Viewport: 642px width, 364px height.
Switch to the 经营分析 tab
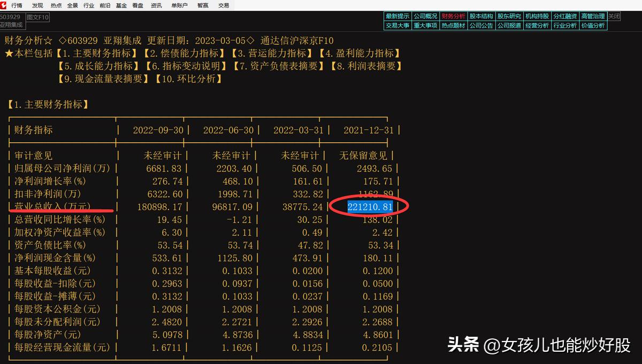(x=537, y=25)
